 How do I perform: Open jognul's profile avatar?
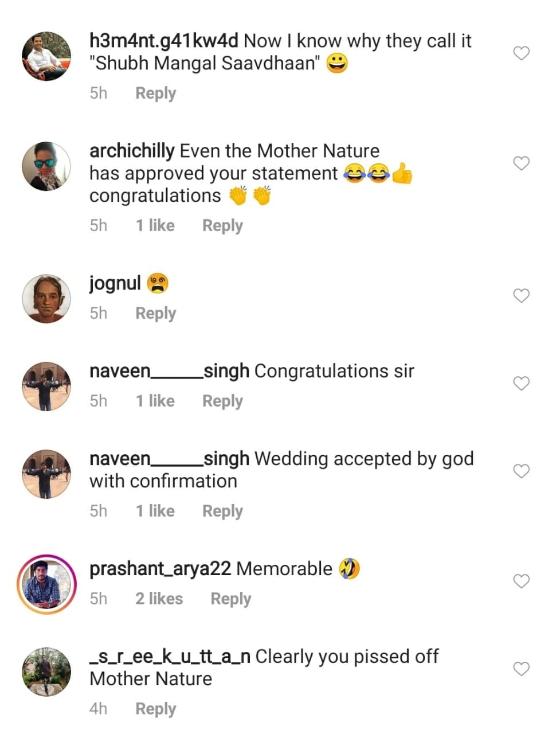(x=46, y=299)
